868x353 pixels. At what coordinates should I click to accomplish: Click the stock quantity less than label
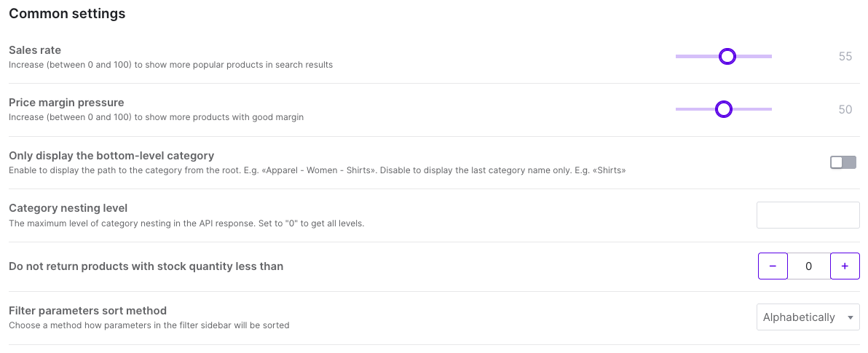tap(146, 266)
